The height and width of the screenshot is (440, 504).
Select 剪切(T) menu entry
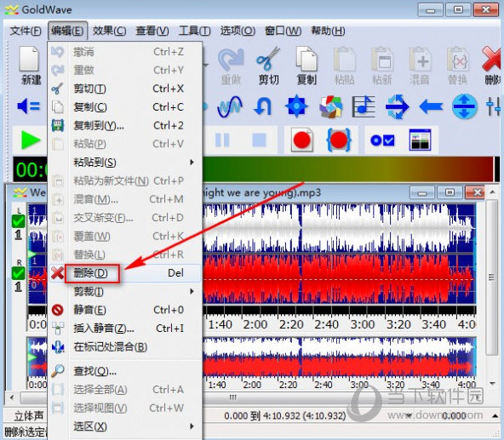125,89
